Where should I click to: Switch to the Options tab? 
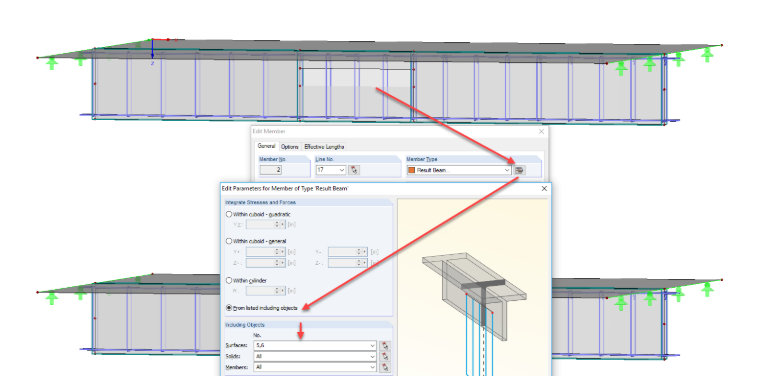(290, 147)
